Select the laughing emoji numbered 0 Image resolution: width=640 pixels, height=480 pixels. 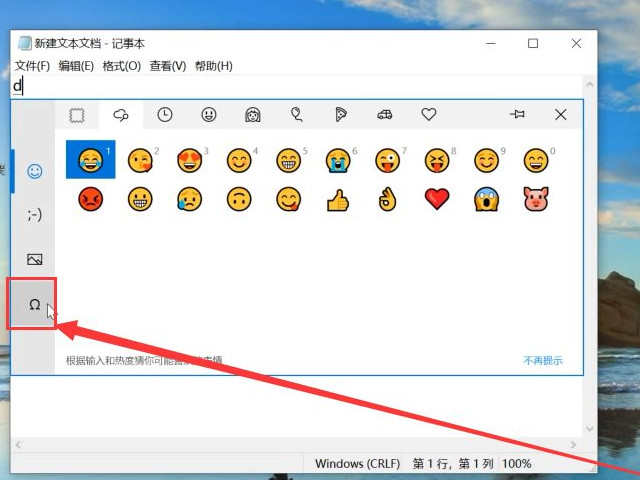[x=536, y=160]
